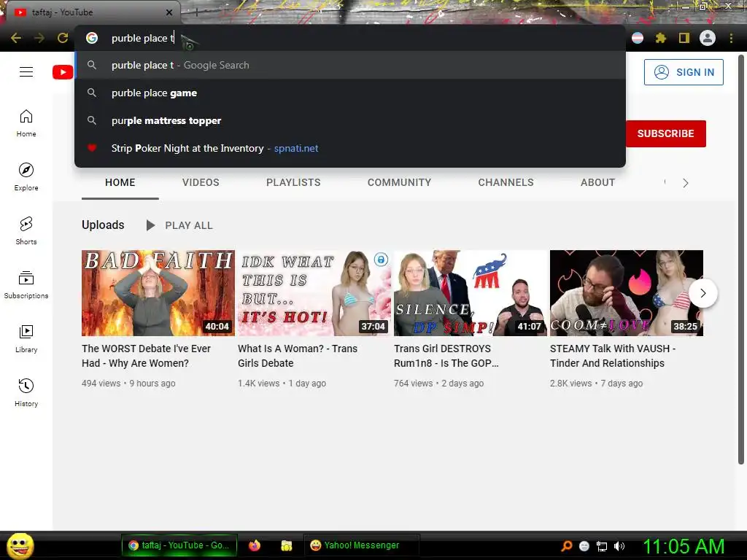Select 'purble place t - Google Search' suggestion
This screenshot has height=560, width=747.
point(350,65)
